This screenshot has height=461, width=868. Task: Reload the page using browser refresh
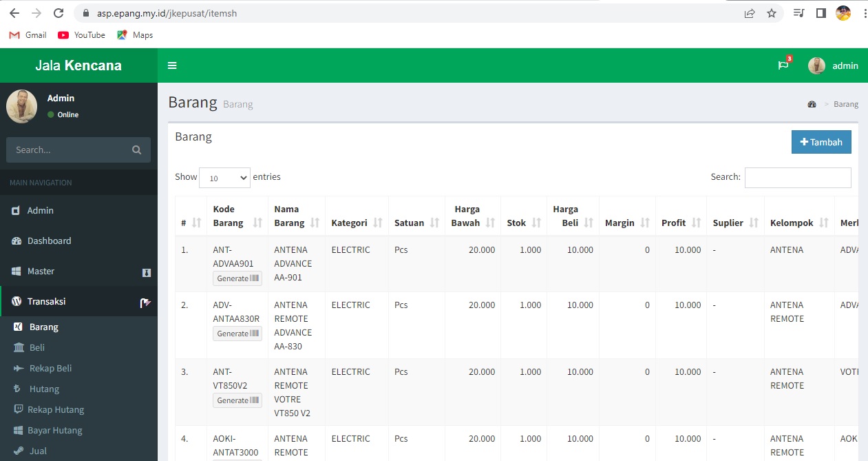[x=59, y=13]
